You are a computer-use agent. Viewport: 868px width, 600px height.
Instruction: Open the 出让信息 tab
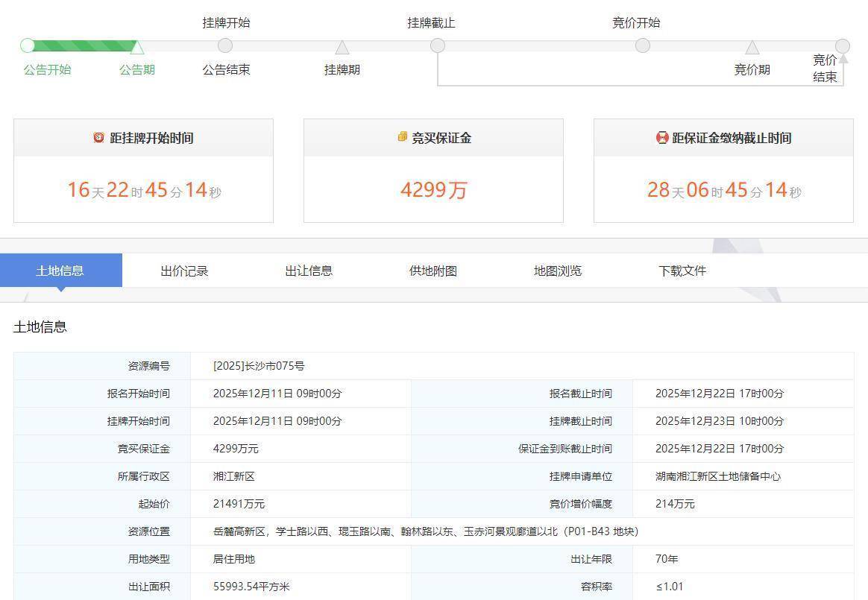[x=309, y=271]
